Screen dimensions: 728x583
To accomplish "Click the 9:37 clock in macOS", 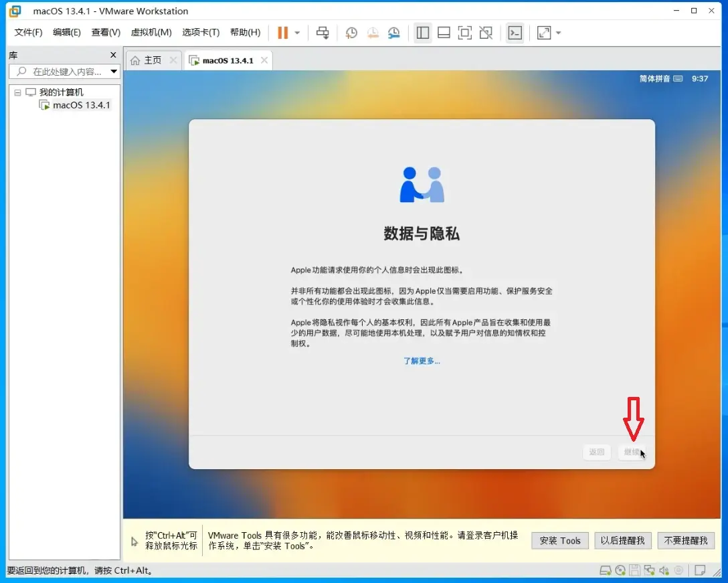I will pos(700,78).
